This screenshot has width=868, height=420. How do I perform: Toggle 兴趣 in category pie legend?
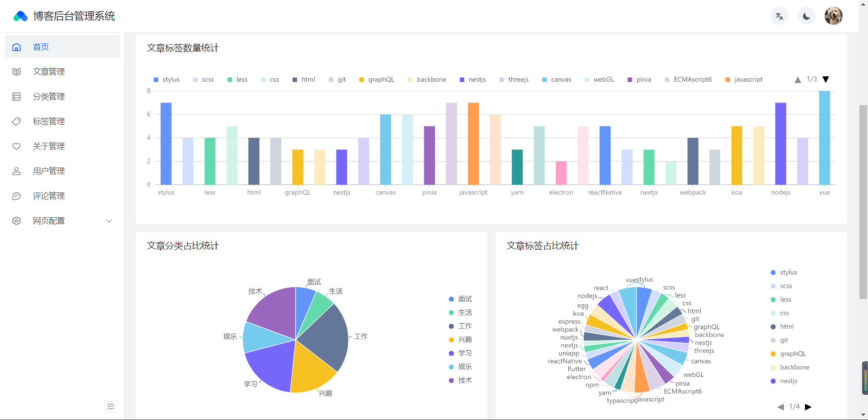pos(460,340)
